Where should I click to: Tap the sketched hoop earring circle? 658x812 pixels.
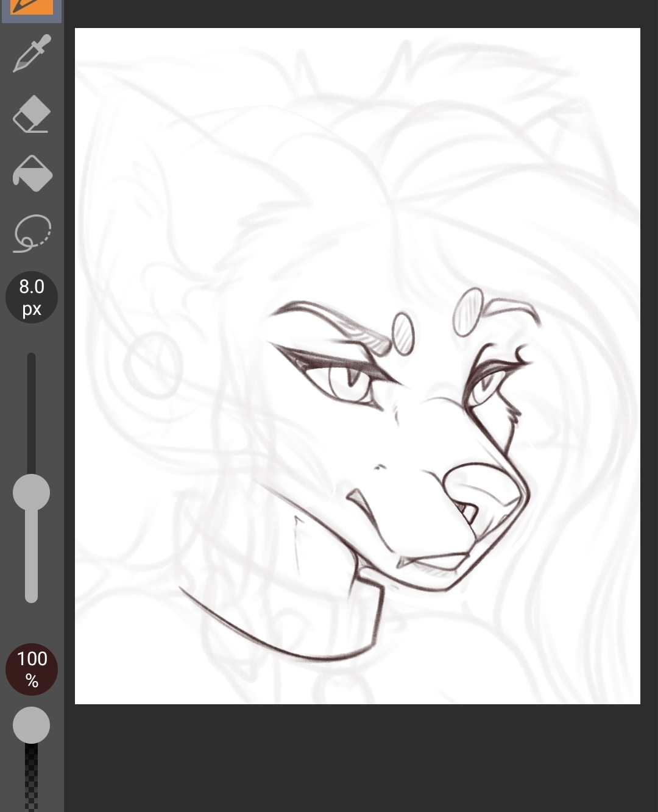click(154, 364)
